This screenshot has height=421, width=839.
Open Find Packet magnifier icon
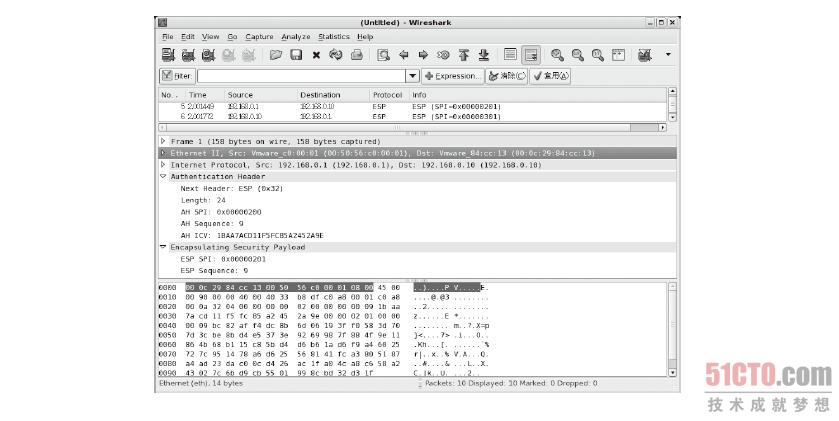pos(383,55)
